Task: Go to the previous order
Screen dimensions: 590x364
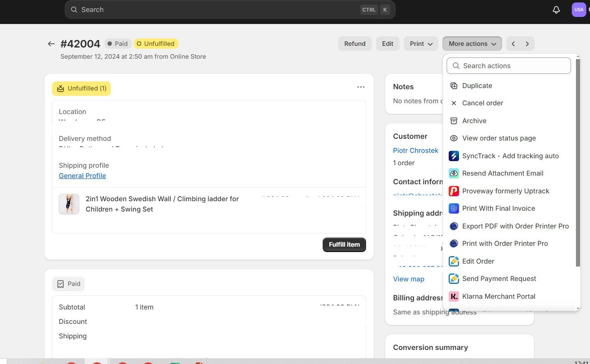Action: 513,44
